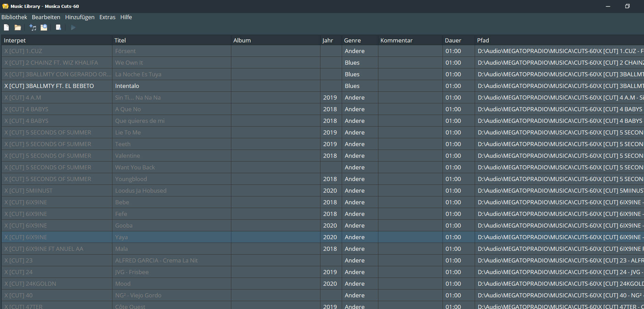Image resolution: width=644 pixels, height=309 pixels.
Task: Open the Bearbeiten menu
Action: tap(46, 17)
